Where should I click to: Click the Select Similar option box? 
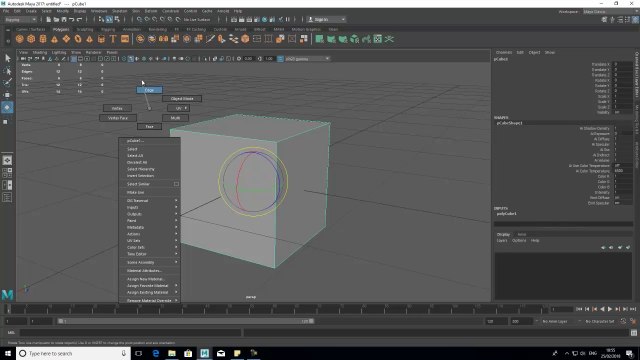click(176, 184)
